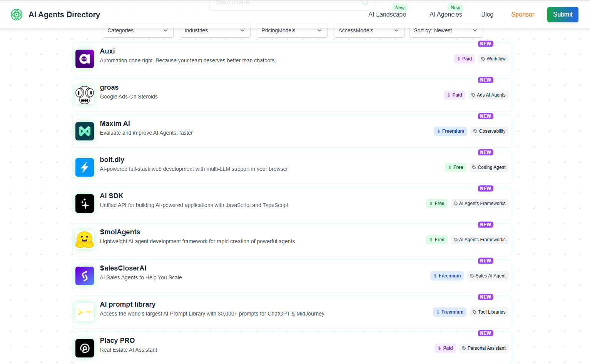
Task: Click the SmolAgents hugging emoji icon
Action: coord(85,240)
